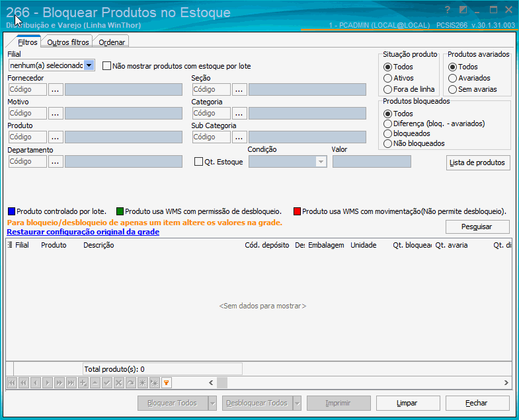Go to previous record arrow

click(36, 383)
